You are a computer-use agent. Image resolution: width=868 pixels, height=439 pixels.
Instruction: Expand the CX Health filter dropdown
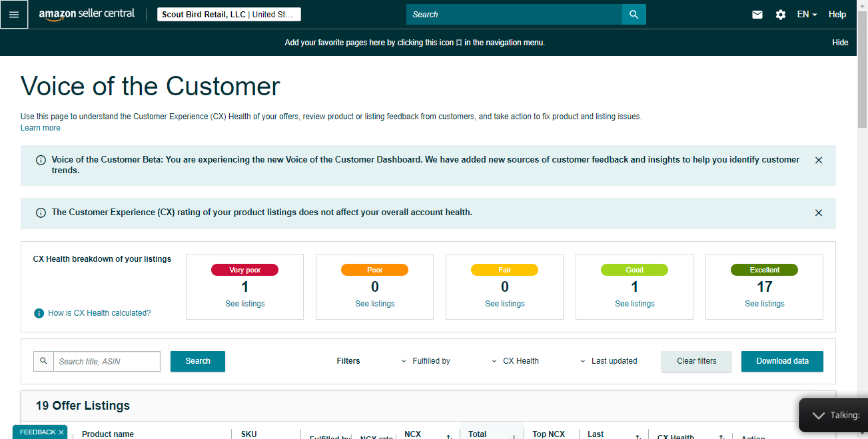[x=515, y=361]
